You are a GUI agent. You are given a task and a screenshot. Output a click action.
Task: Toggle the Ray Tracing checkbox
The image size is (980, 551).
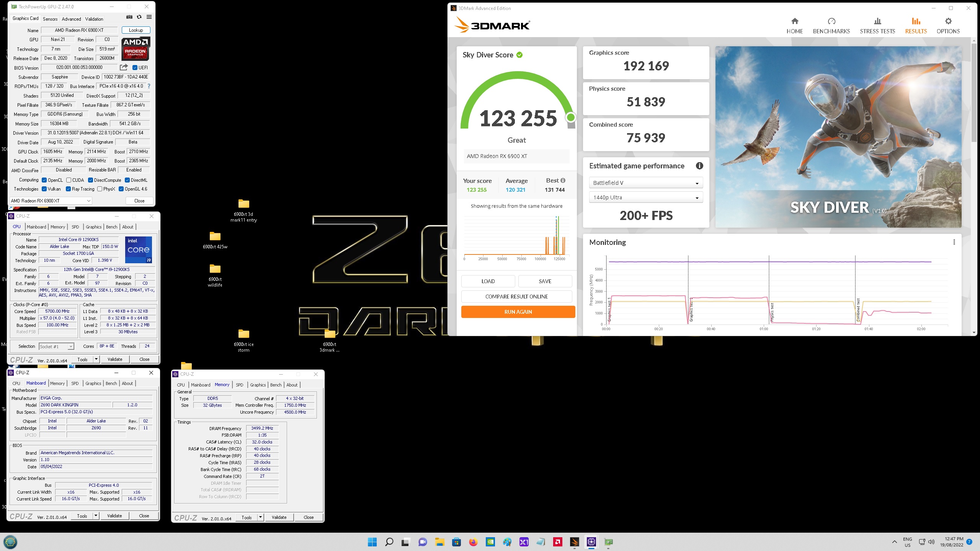[68, 189]
